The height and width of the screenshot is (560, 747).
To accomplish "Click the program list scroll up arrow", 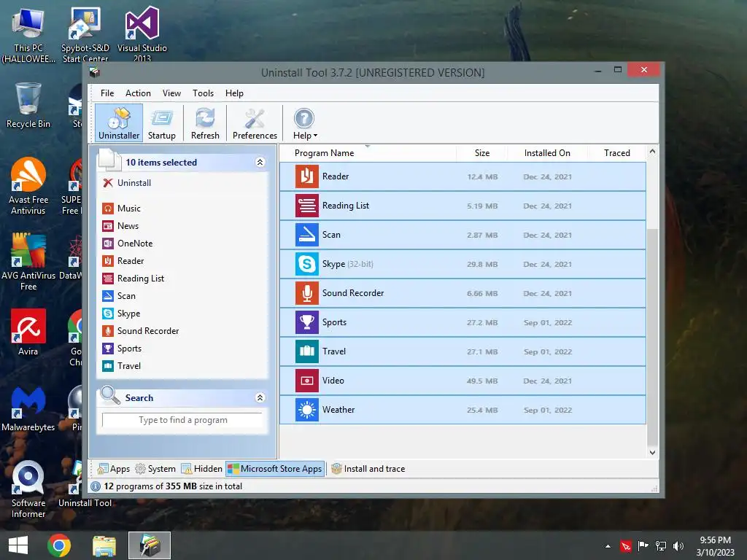I will pyautogui.click(x=652, y=152).
